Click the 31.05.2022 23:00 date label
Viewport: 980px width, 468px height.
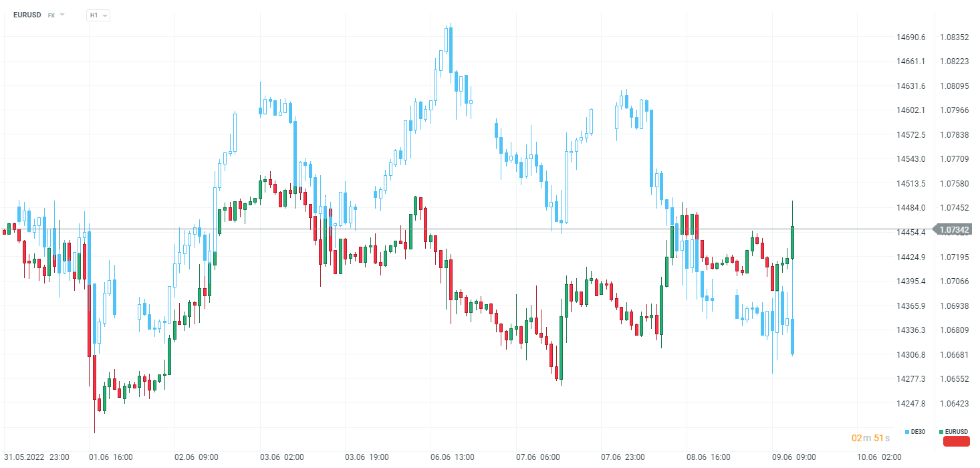pos(36,457)
